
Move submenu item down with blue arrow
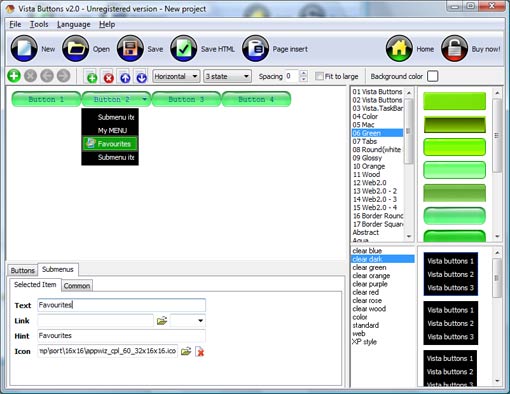pyautogui.click(x=141, y=78)
